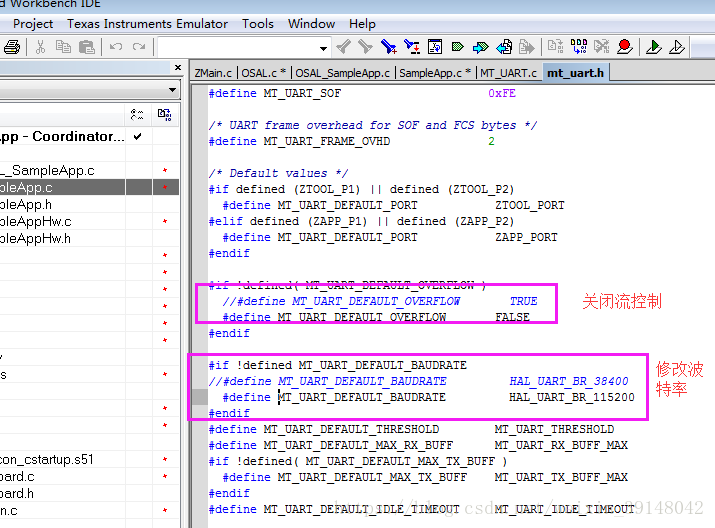This screenshot has height=528, width=715.
Task: Click the Navigate Forward icon
Action: click(526, 47)
